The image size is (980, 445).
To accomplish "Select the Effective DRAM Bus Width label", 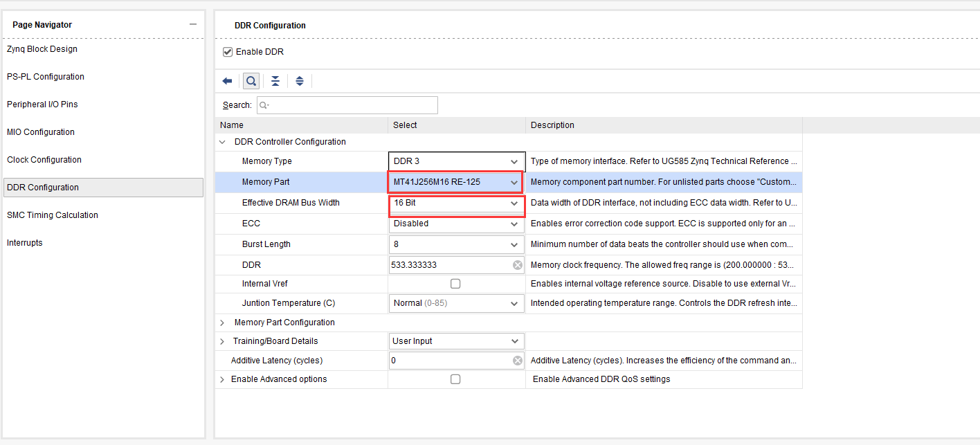I will pos(291,203).
